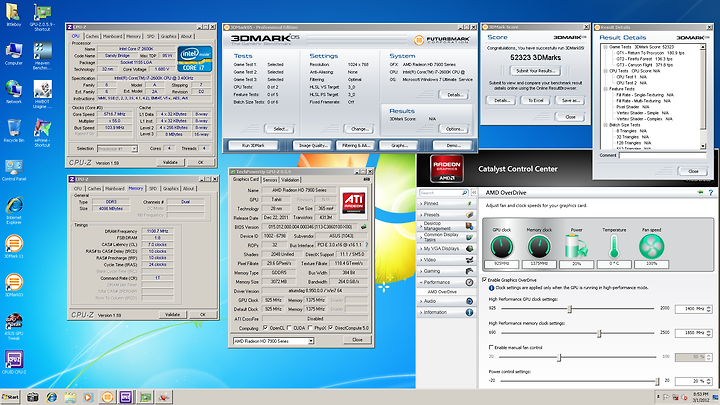Open the ASUS GPU Tweak desktop icon
The width and height of the screenshot is (720, 405).
coord(14,326)
